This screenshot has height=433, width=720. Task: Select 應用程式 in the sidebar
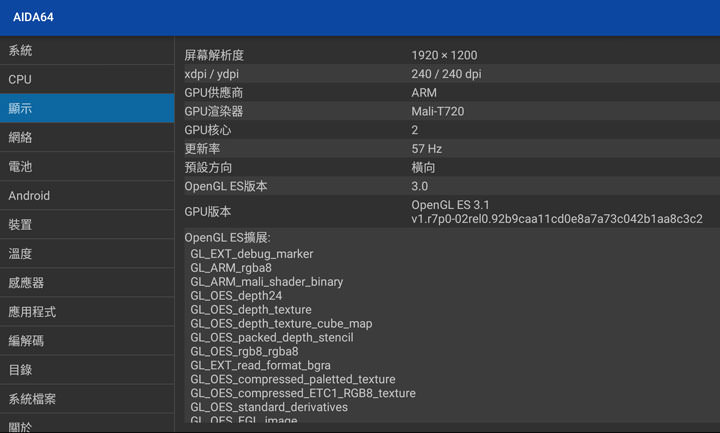(86, 312)
